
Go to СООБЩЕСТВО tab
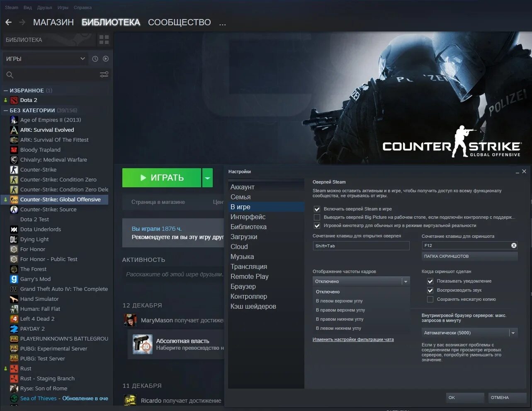pyautogui.click(x=180, y=22)
